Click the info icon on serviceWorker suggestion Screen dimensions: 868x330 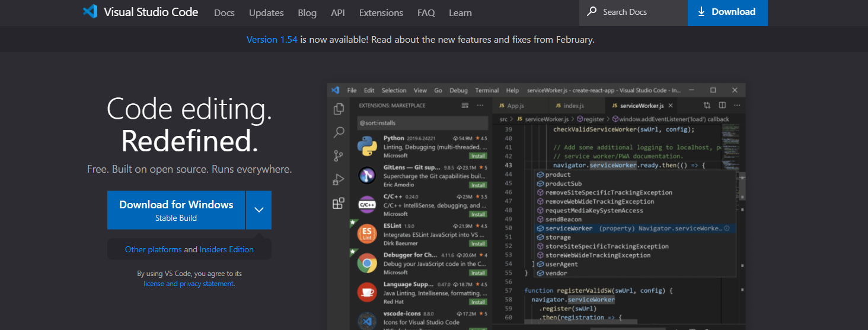(727, 229)
